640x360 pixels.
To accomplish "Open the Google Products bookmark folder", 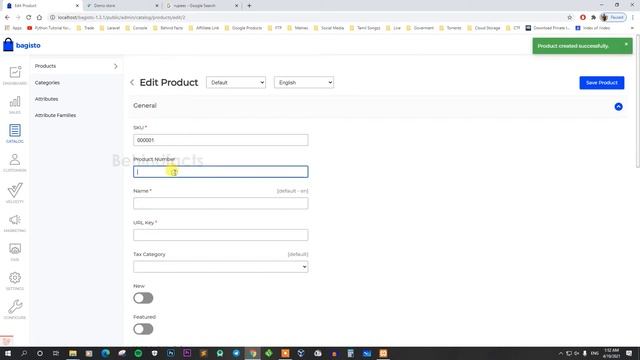I will pyautogui.click(x=243, y=28).
